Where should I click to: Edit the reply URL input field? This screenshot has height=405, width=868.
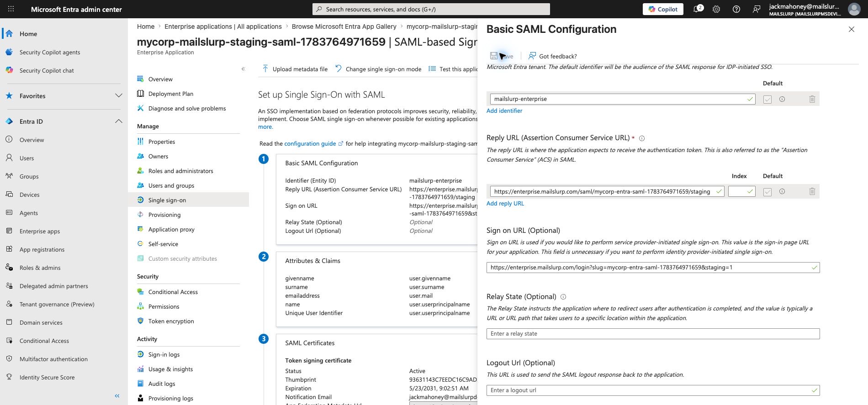[607, 192]
